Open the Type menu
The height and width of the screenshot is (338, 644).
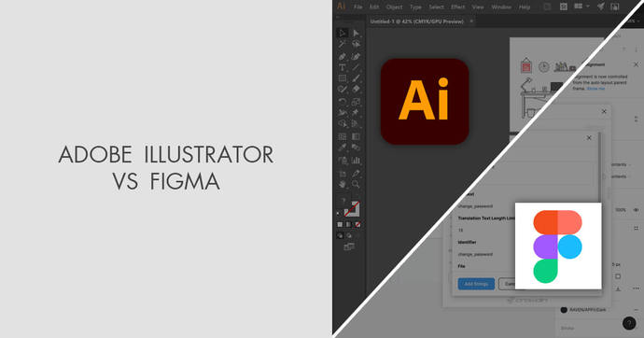[415, 7]
